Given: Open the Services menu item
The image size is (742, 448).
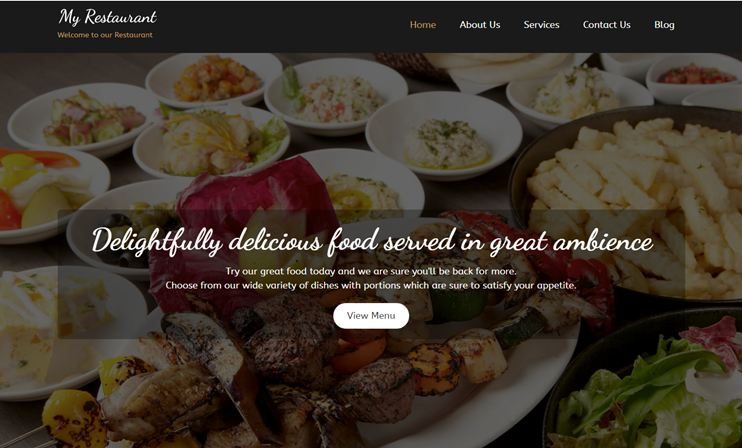Looking at the screenshot, I should click(x=541, y=25).
